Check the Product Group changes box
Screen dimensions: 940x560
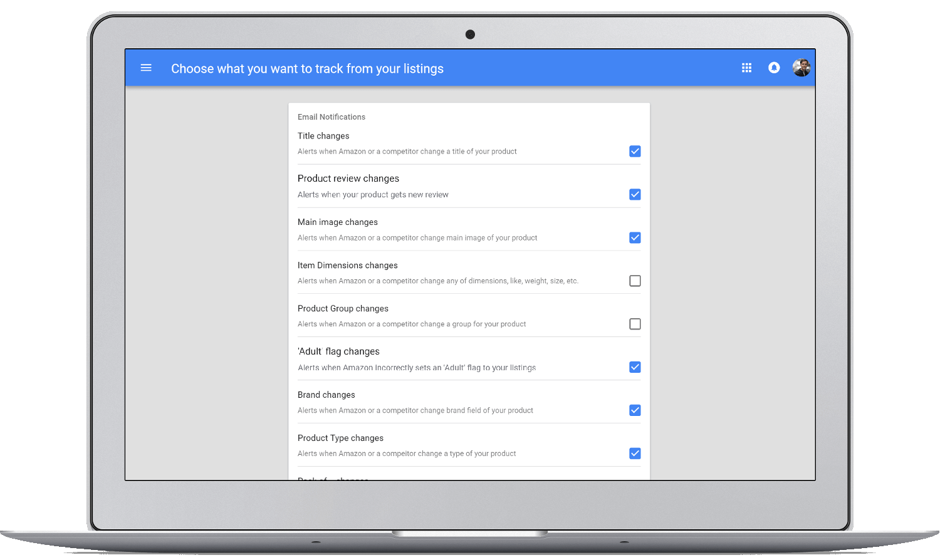coord(635,324)
